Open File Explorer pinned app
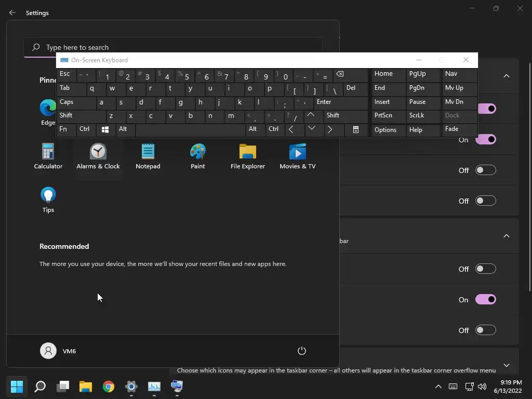The image size is (532, 399). pyautogui.click(x=248, y=156)
